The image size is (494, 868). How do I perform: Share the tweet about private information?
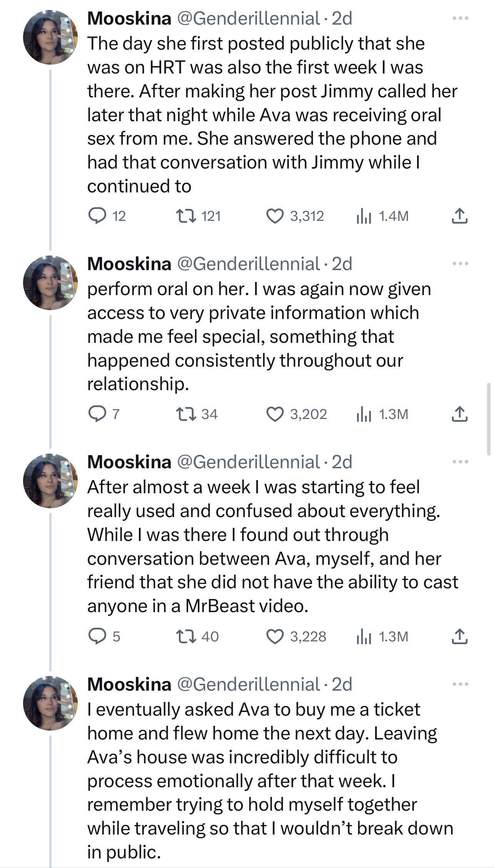[x=459, y=414]
